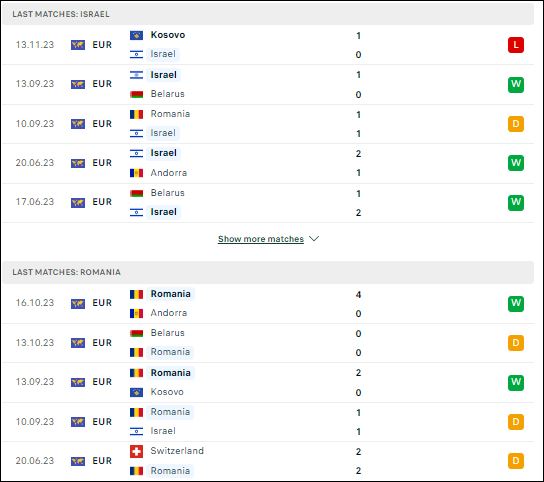Click the Andorra flag in the 20.06.23 Israel match
Image resolution: width=544 pixels, height=482 pixels.
click(136, 173)
